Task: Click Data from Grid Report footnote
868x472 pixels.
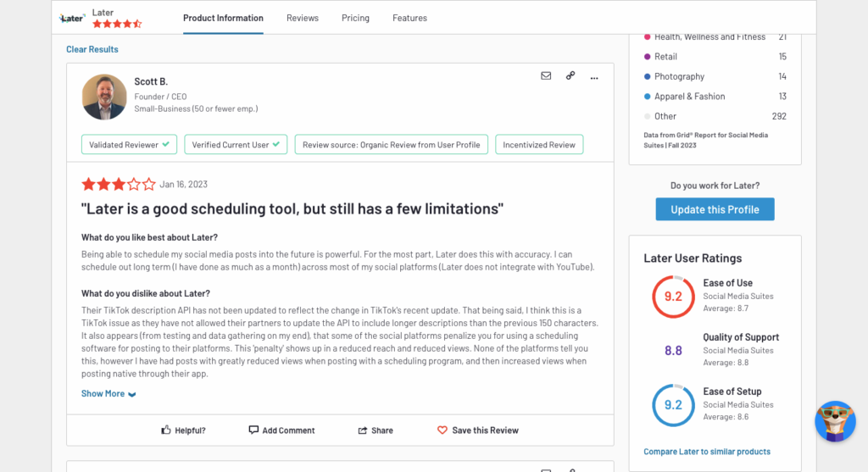Action: pyautogui.click(x=706, y=140)
